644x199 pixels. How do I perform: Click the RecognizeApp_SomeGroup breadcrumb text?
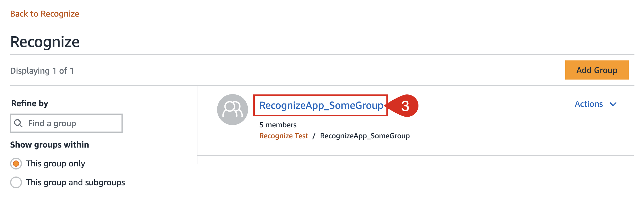click(x=365, y=136)
